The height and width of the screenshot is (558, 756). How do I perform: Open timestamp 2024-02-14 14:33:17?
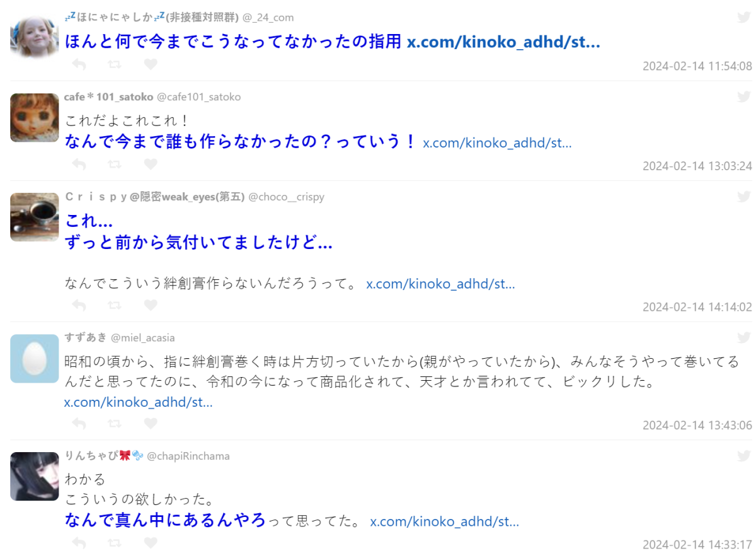pos(697,545)
